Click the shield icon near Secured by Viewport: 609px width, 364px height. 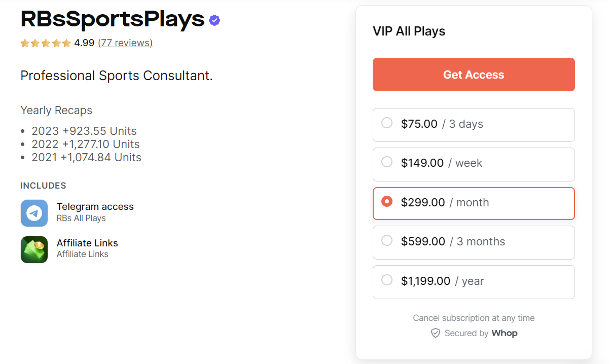pos(436,333)
